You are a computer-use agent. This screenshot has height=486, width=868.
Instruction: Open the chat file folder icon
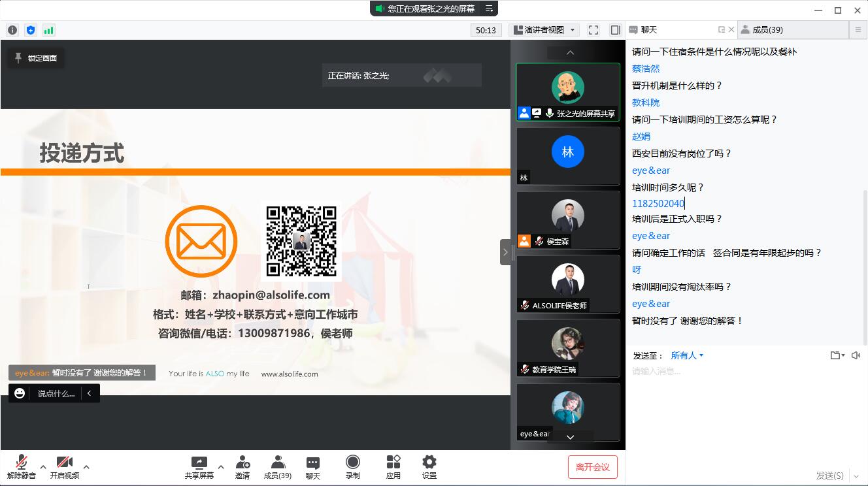click(x=837, y=355)
